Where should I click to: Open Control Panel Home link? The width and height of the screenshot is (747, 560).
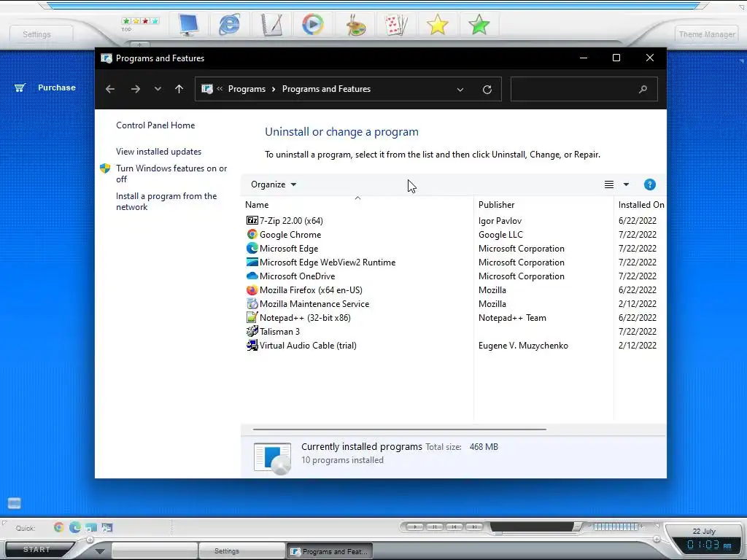tap(155, 125)
